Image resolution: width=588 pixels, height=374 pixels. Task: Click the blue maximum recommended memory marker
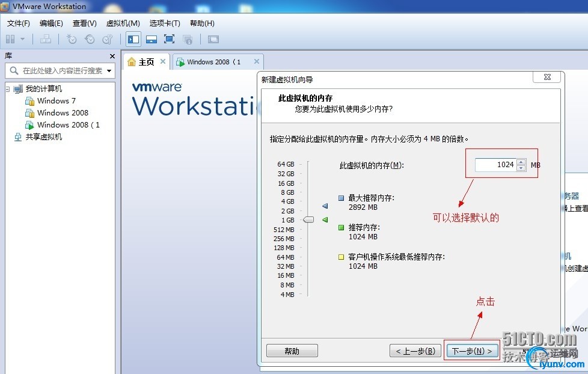click(325, 206)
